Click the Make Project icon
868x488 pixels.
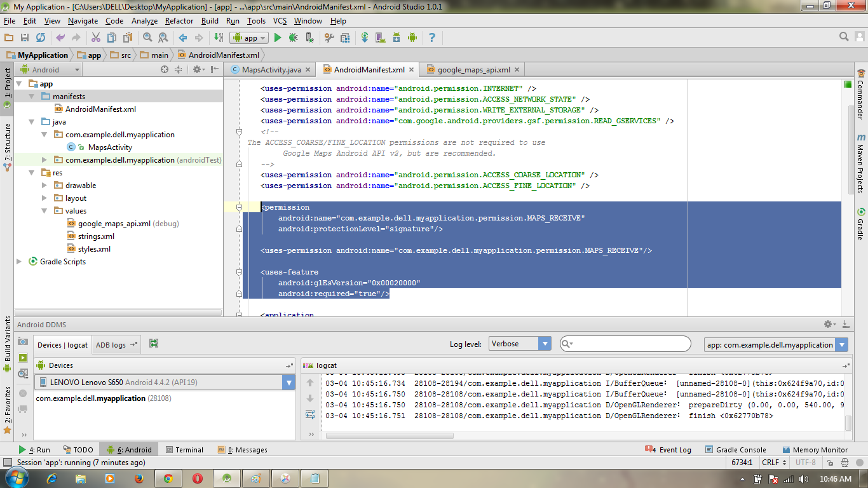tap(219, 38)
